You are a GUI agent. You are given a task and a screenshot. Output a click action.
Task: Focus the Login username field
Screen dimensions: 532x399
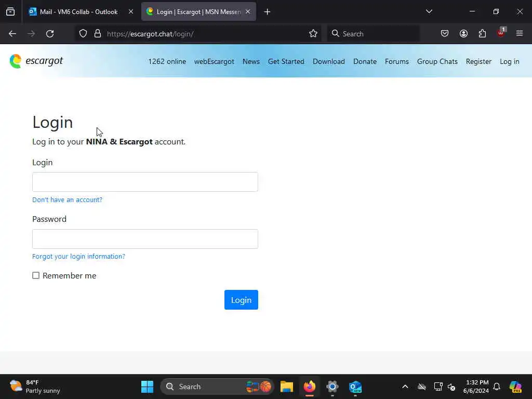point(145,181)
